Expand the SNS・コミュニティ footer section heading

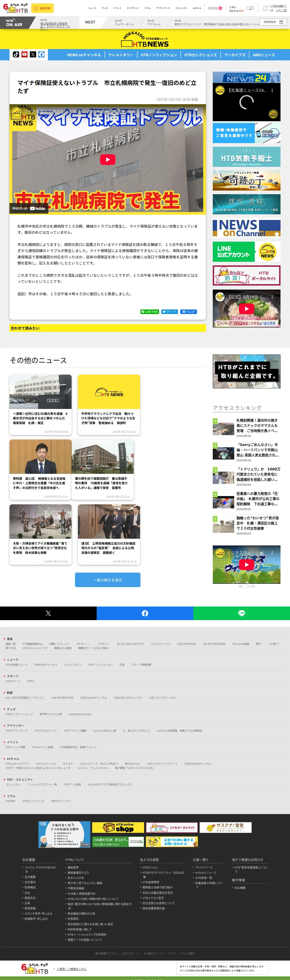coord(19,779)
